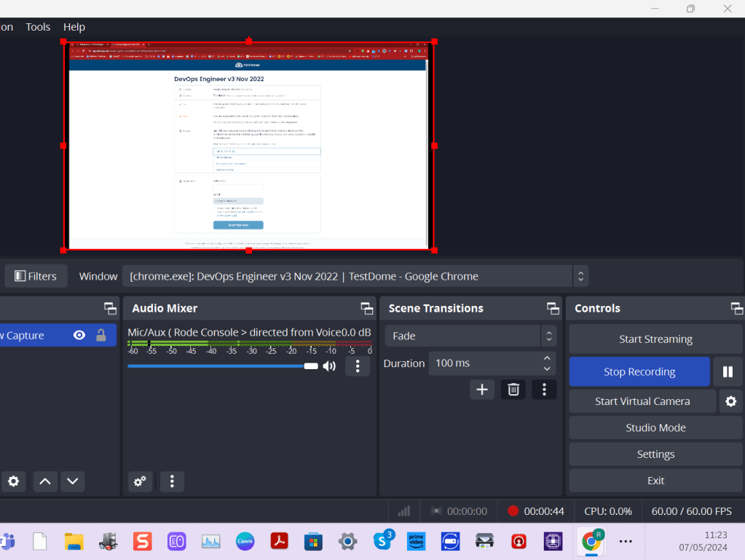This screenshot has width=745, height=560.
Task: Enable Studio Mode
Action: point(655,428)
